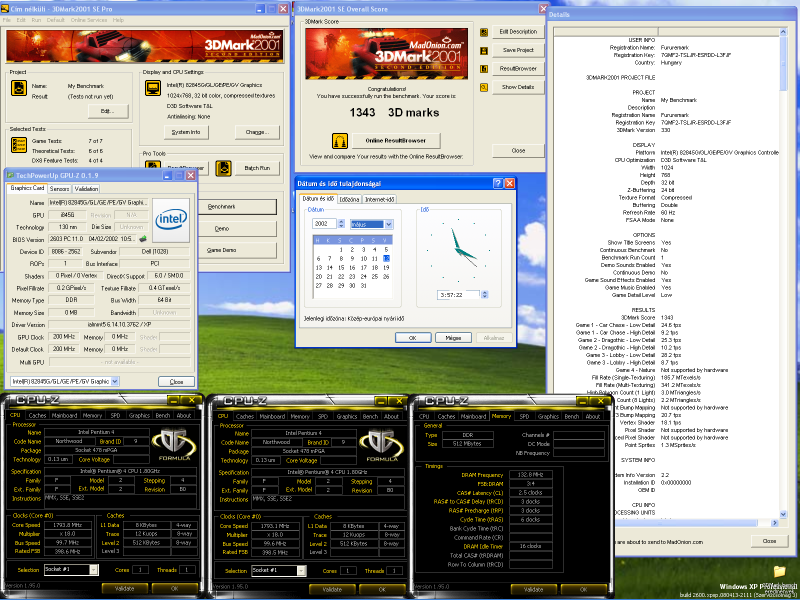The height and width of the screenshot is (600, 800).
Task: Click the System Info button
Action: pyautogui.click(x=186, y=132)
